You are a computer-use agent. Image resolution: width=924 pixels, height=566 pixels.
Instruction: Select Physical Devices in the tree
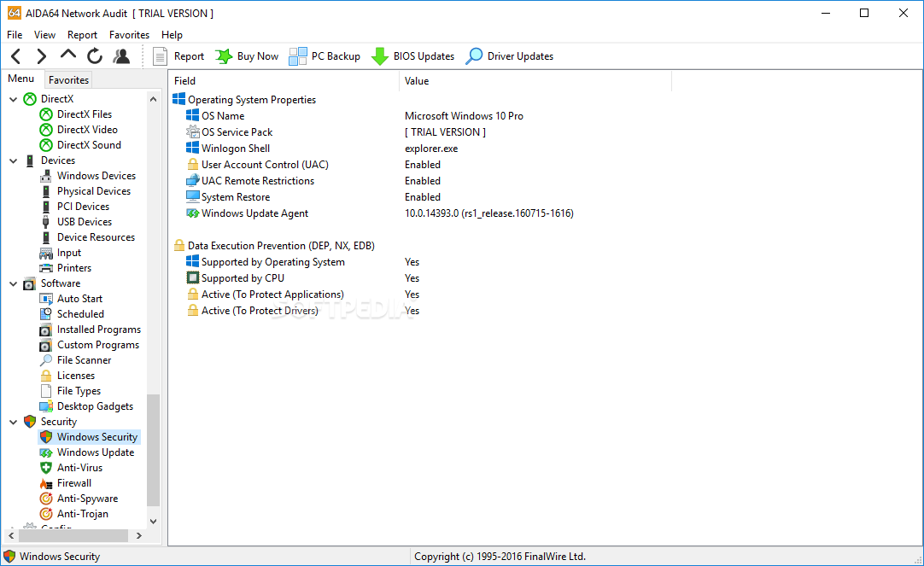point(85,191)
